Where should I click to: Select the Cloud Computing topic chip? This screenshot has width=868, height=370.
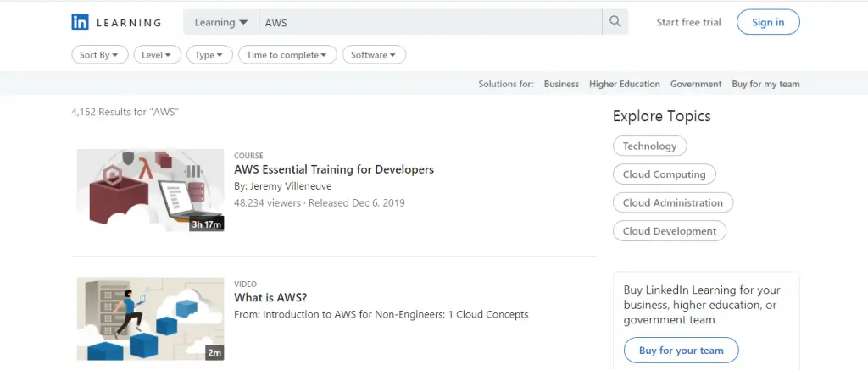(665, 174)
